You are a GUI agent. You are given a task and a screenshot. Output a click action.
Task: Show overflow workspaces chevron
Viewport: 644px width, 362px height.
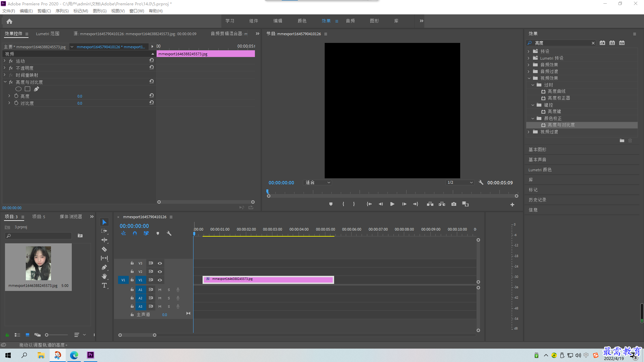(x=421, y=21)
